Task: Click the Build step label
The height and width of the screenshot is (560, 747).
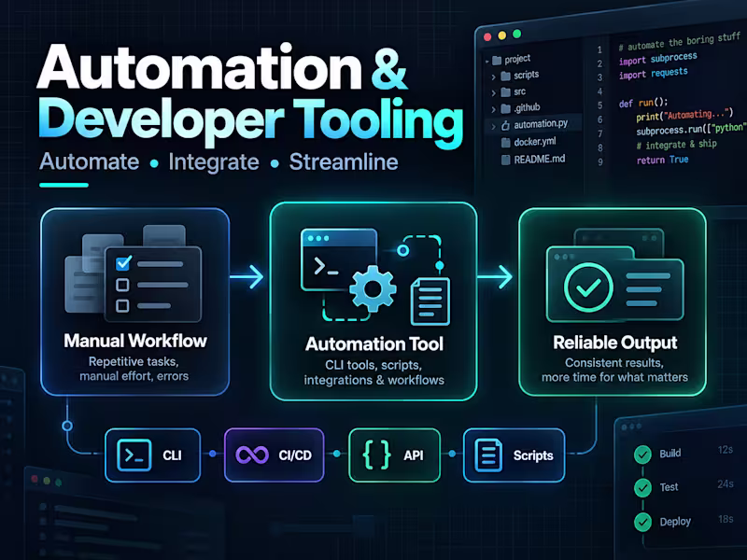Action: pos(669,454)
